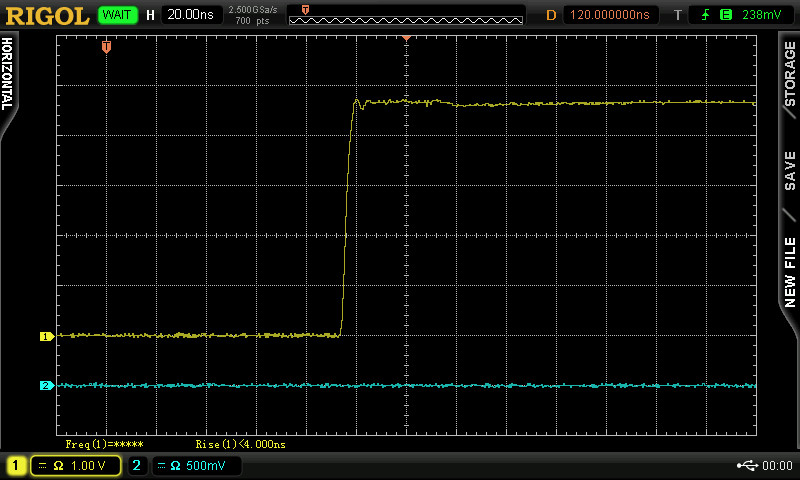The width and height of the screenshot is (800, 480).
Task: Click the D delay indicator icon
Action: tap(550, 15)
